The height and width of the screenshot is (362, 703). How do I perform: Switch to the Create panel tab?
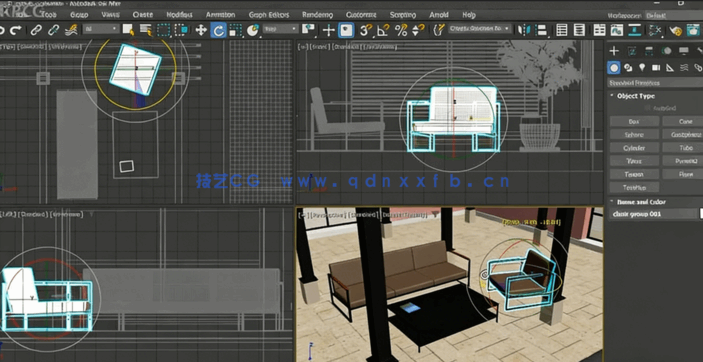coord(614,51)
